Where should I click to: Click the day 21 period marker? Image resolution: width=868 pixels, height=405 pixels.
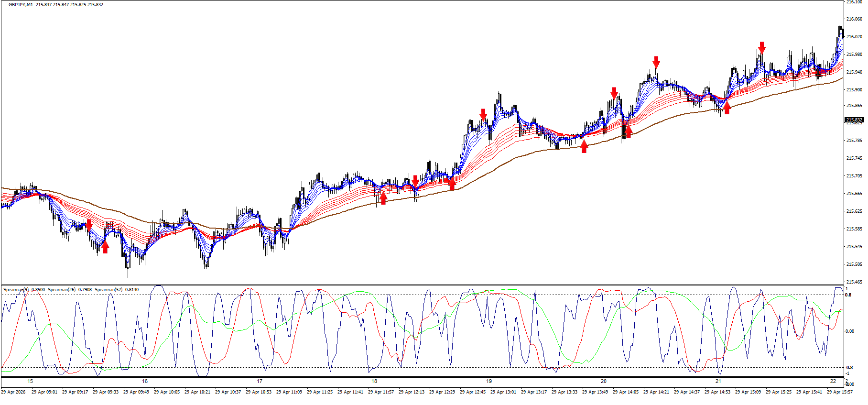718,382
